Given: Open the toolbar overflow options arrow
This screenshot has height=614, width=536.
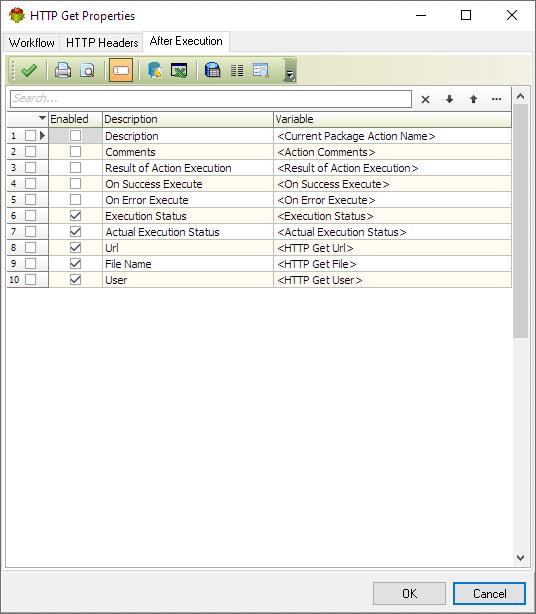Looking at the screenshot, I should click(x=290, y=71).
